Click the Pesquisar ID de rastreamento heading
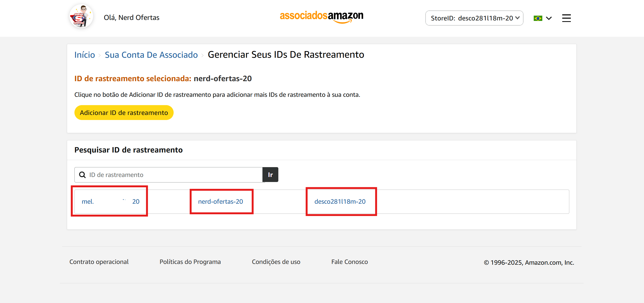 [x=128, y=150]
